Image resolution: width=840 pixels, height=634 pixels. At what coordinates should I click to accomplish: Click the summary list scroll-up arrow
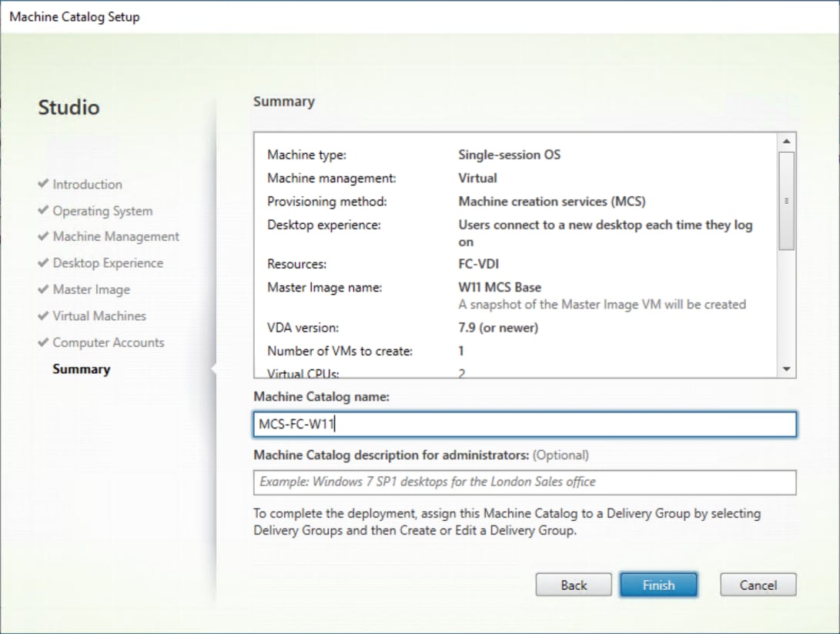point(786,142)
